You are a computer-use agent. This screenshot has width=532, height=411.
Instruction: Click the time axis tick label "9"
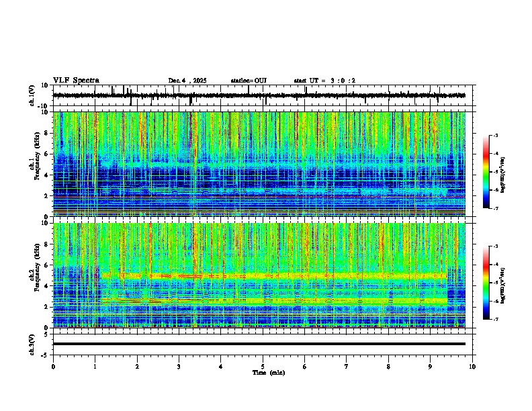click(430, 367)
